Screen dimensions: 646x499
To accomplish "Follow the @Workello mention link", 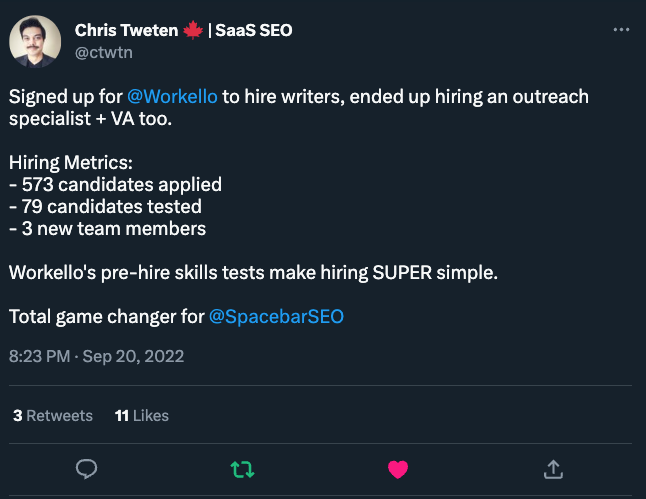I will [172, 97].
